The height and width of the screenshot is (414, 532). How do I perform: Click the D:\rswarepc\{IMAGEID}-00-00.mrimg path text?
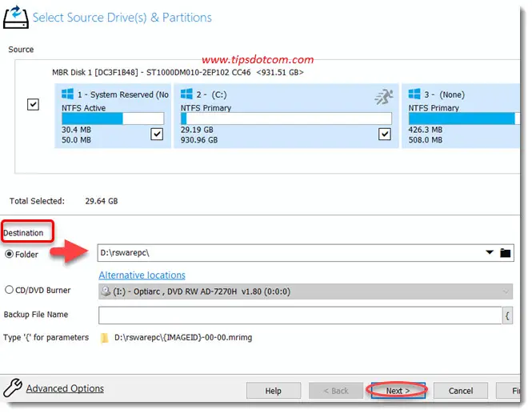pos(183,338)
